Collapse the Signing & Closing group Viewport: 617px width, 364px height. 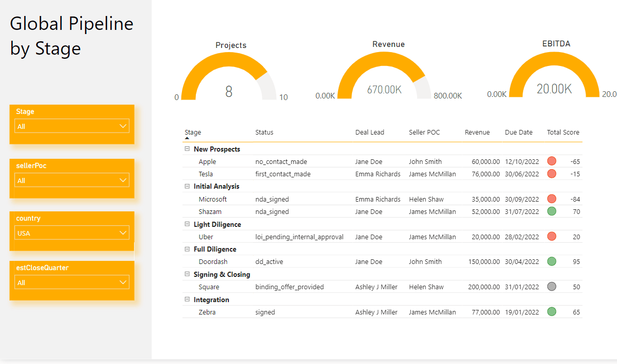click(x=187, y=274)
